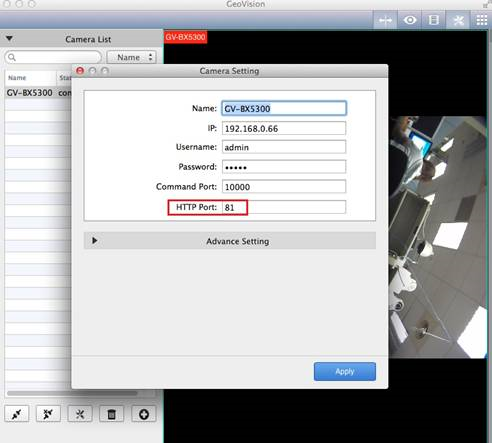
Task: Click the camera search field
Action: point(53,57)
